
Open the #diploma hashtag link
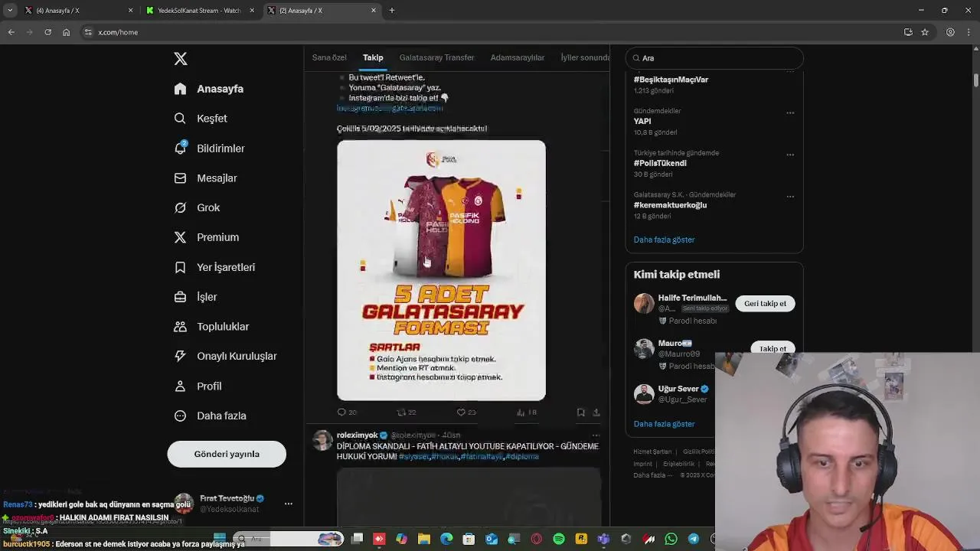point(522,456)
